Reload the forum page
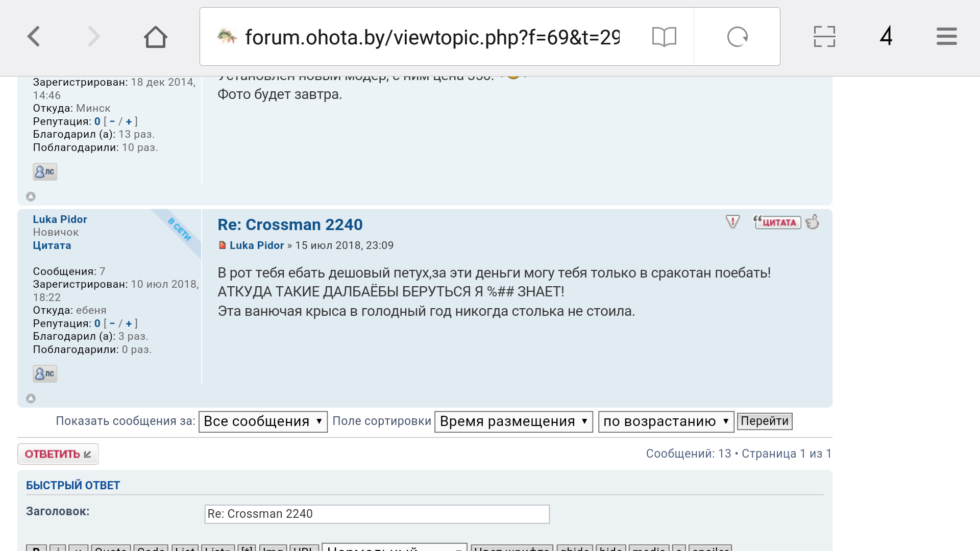The width and height of the screenshot is (980, 551). (x=737, y=37)
